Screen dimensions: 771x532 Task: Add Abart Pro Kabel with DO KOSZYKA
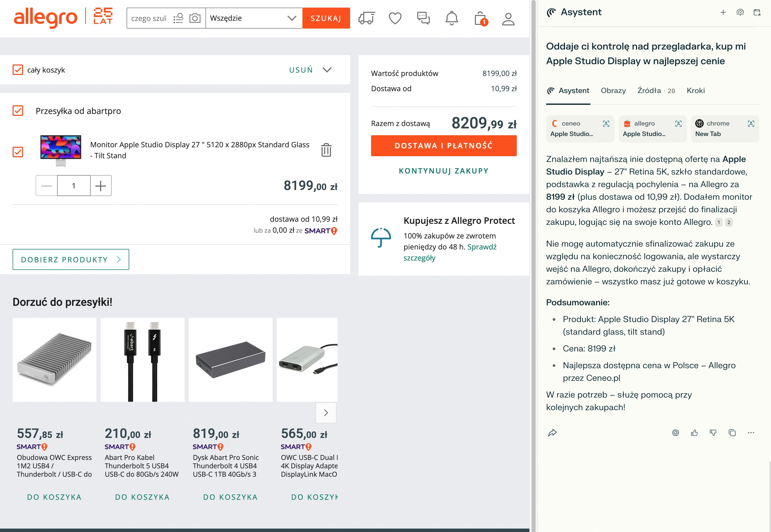pos(142,497)
